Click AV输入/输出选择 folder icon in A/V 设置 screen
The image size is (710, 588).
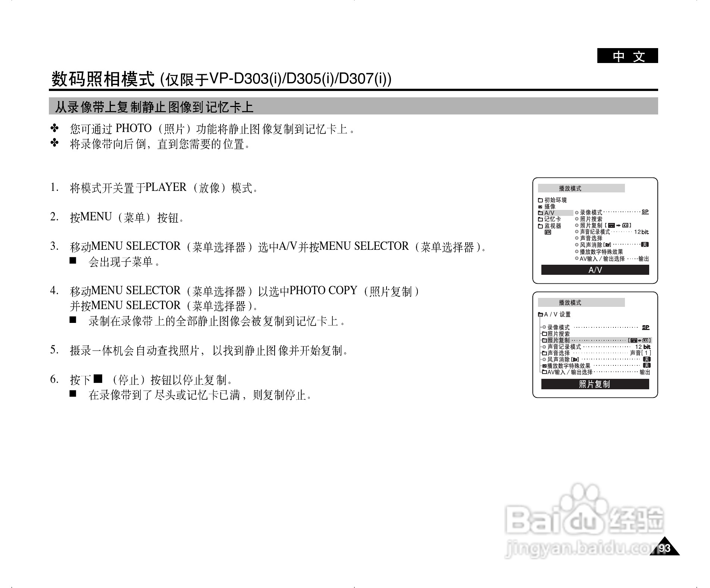pyautogui.click(x=544, y=372)
